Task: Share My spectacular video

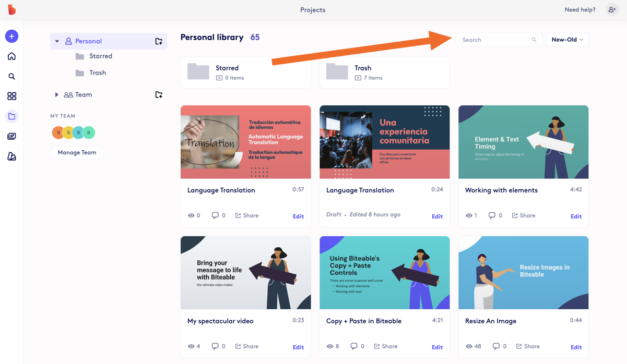Action: 247,346
